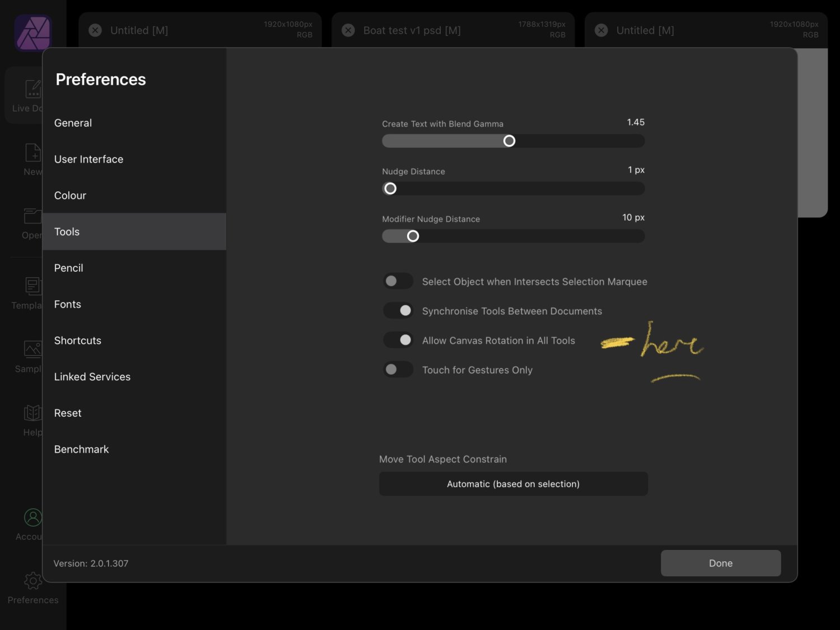Close the Boat test v1 psd document
The width and height of the screenshot is (840, 630).
click(x=348, y=30)
